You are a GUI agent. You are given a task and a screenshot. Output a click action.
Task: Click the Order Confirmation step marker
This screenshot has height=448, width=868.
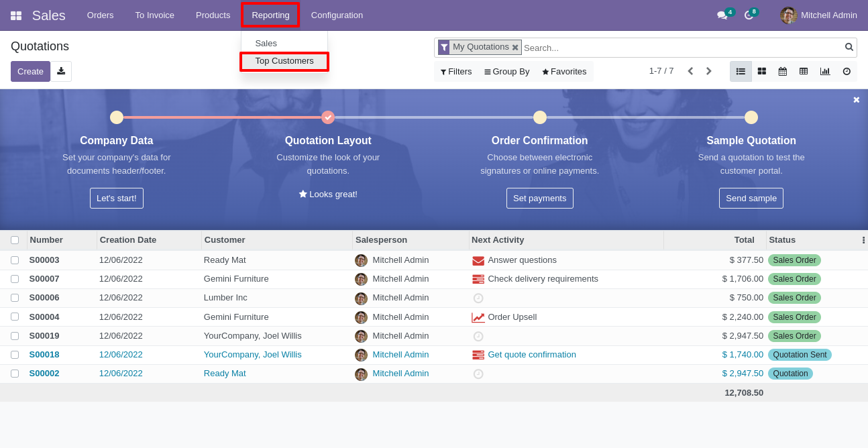(x=540, y=117)
